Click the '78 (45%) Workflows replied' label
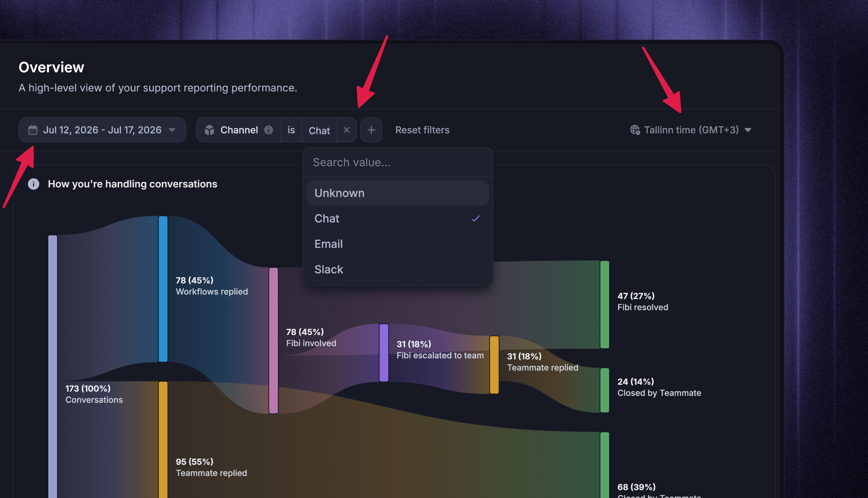The height and width of the screenshot is (498, 868). tap(212, 286)
